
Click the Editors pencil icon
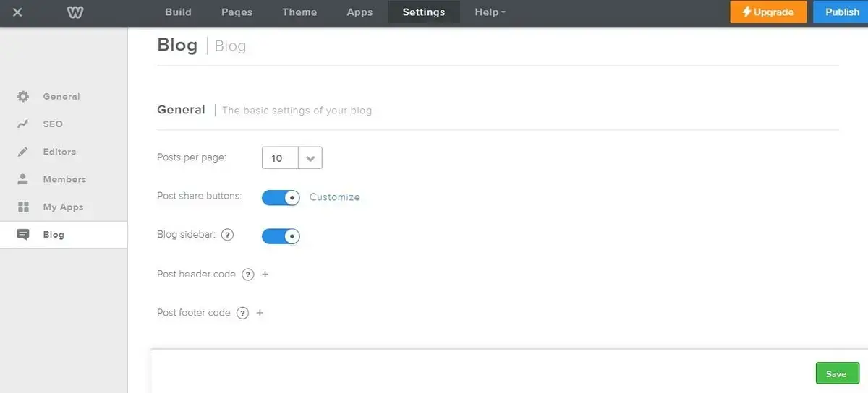pos(23,152)
